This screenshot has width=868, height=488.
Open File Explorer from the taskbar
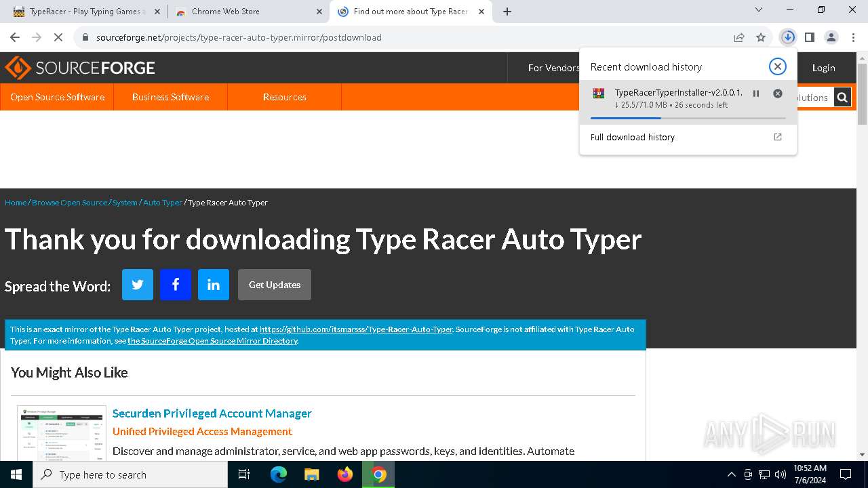pos(312,474)
